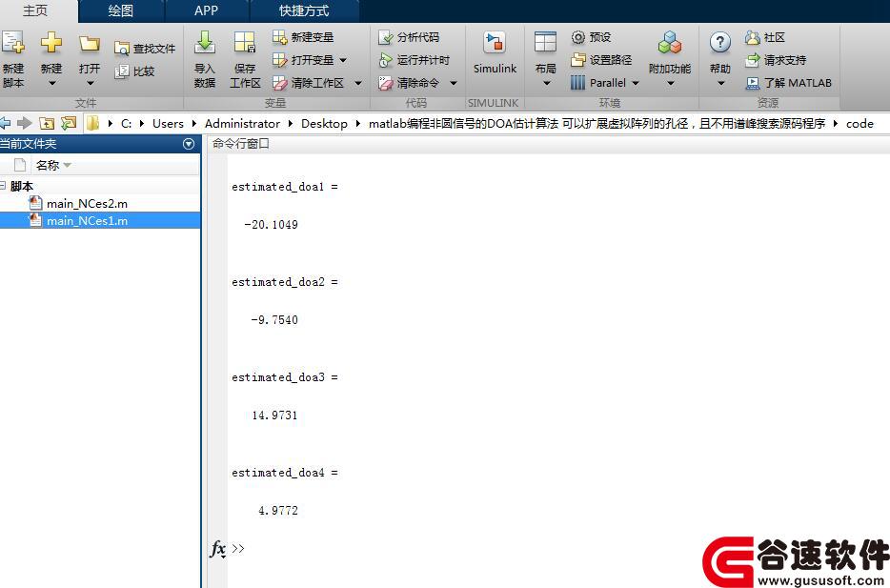Select main_NCes2.m in file list
890x588 pixels.
click(x=87, y=203)
